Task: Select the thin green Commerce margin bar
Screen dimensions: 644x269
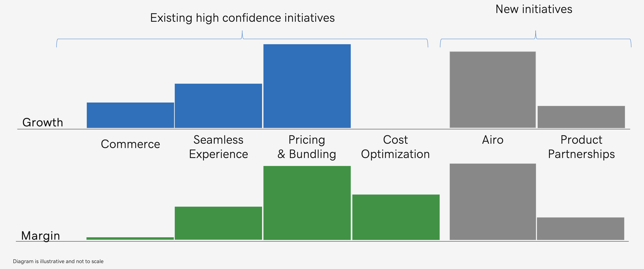Action: [x=130, y=238]
